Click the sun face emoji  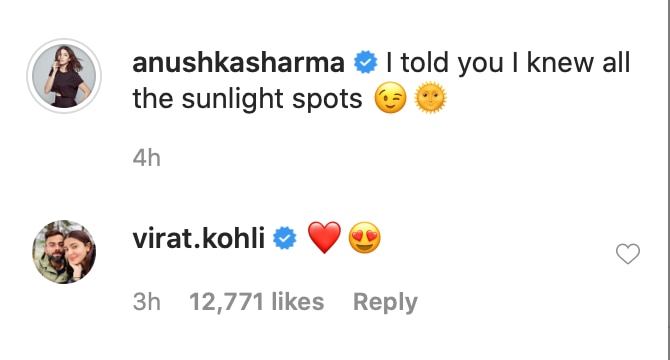point(431,98)
